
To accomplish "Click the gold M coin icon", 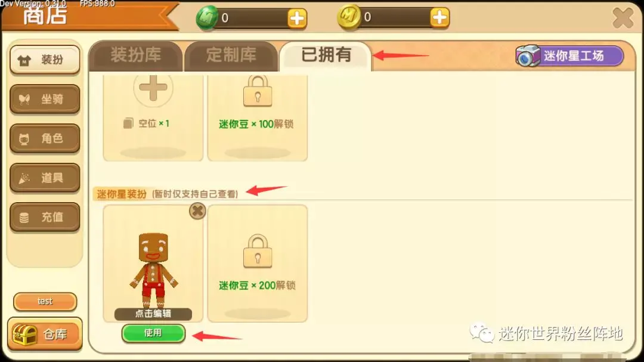I will [x=349, y=18].
